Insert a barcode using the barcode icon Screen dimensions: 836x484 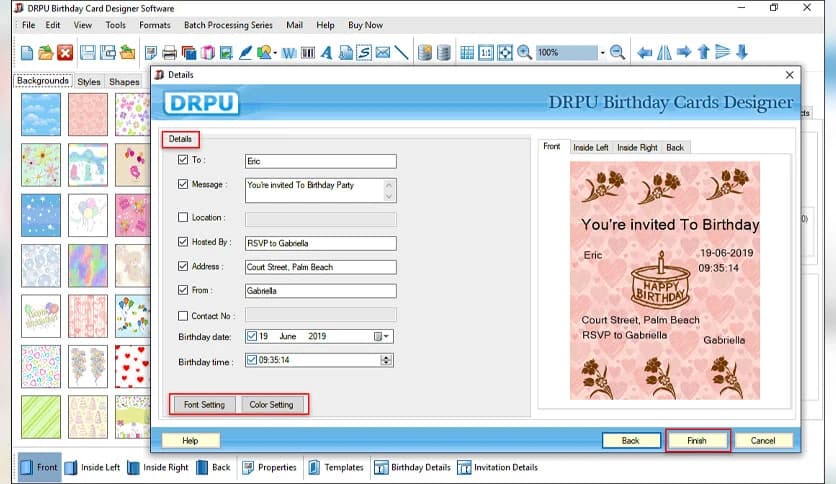tap(308, 52)
